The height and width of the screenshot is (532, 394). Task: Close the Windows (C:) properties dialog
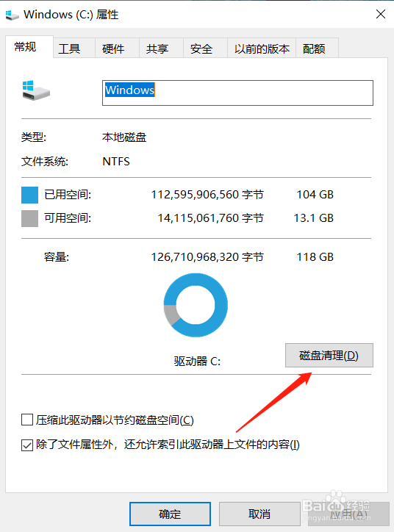[x=381, y=14]
